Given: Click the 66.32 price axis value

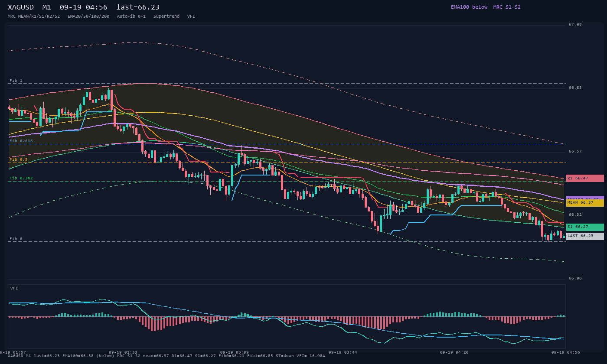Looking at the screenshot, I should tap(575, 214).
